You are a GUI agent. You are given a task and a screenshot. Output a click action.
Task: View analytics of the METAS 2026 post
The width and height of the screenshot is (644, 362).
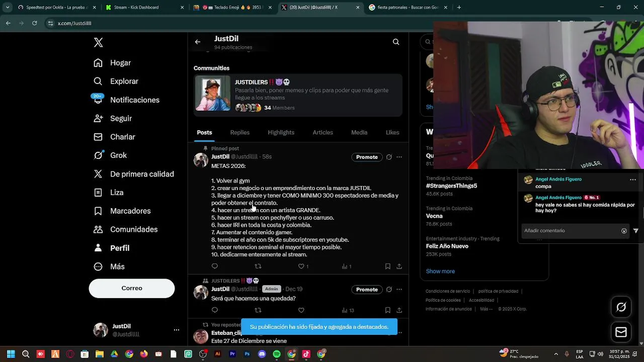[x=347, y=266]
